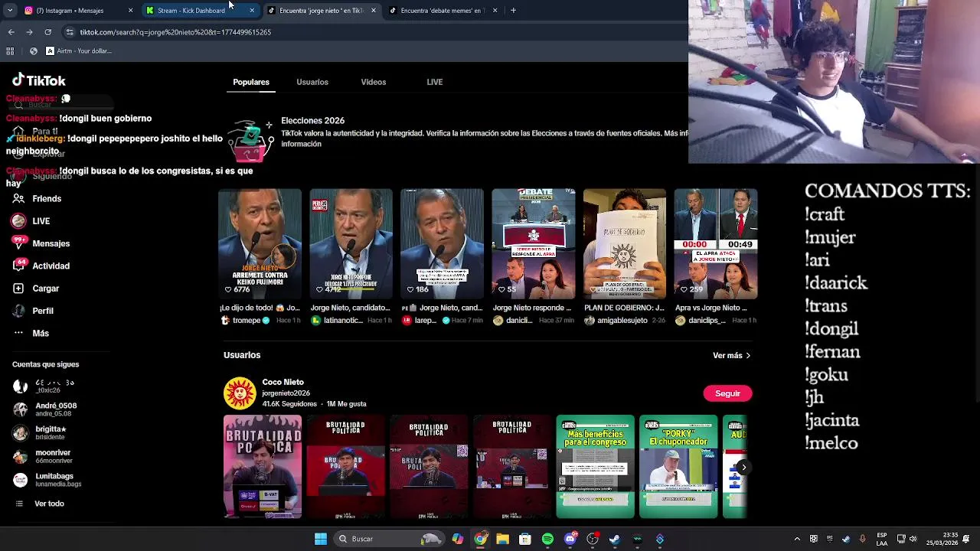Open brigitta followed account

coord(41,433)
